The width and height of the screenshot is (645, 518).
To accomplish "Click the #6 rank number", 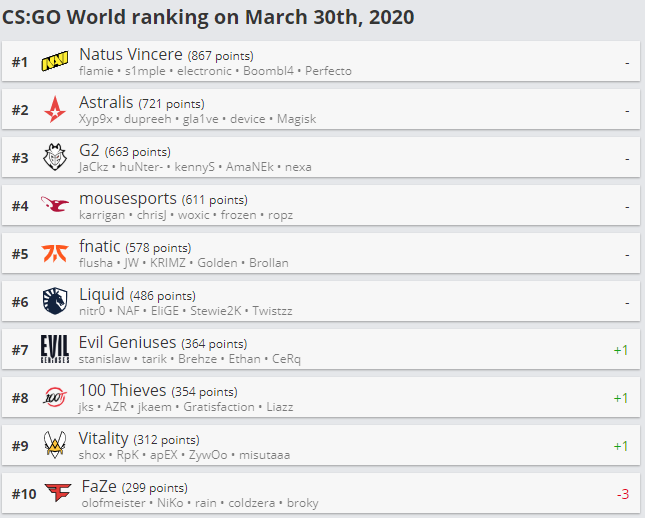I will click(20, 302).
